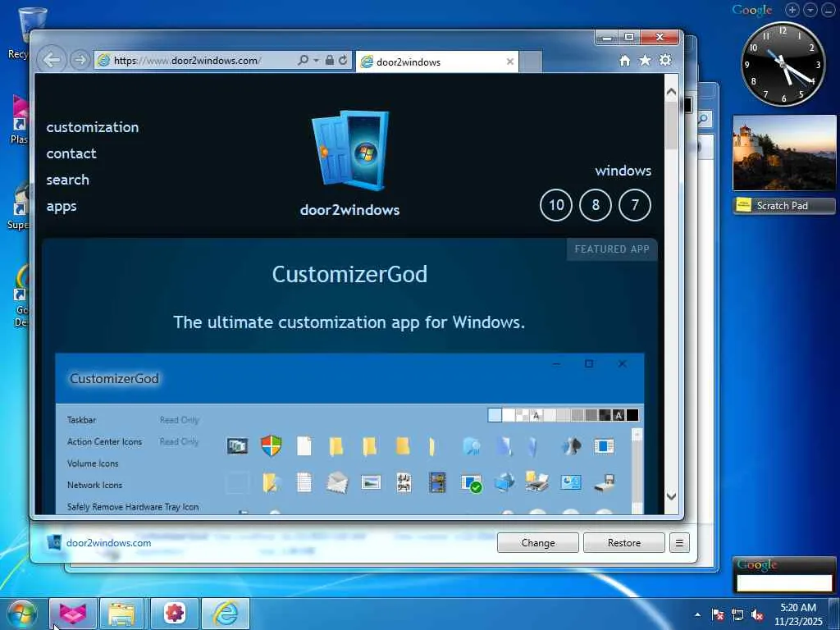Click the analog clock gadget
840x630 pixels.
pyautogui.click(x=783, y=64)
